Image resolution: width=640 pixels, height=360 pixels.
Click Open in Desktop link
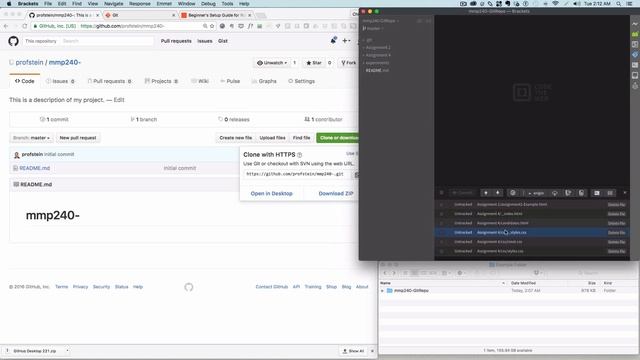[271, 193]
